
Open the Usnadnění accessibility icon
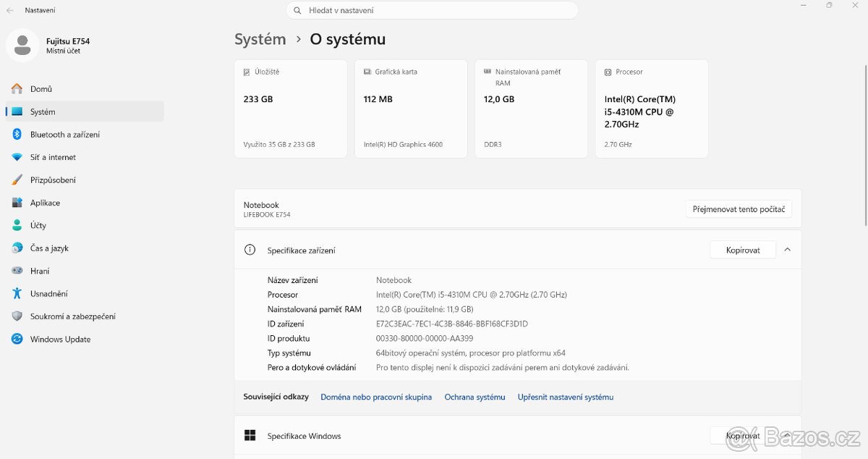click(x=17, y=294)
